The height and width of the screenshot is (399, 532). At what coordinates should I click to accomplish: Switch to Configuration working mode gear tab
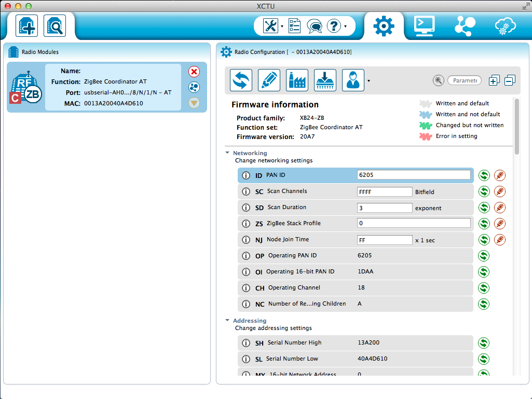coord(384,26)
